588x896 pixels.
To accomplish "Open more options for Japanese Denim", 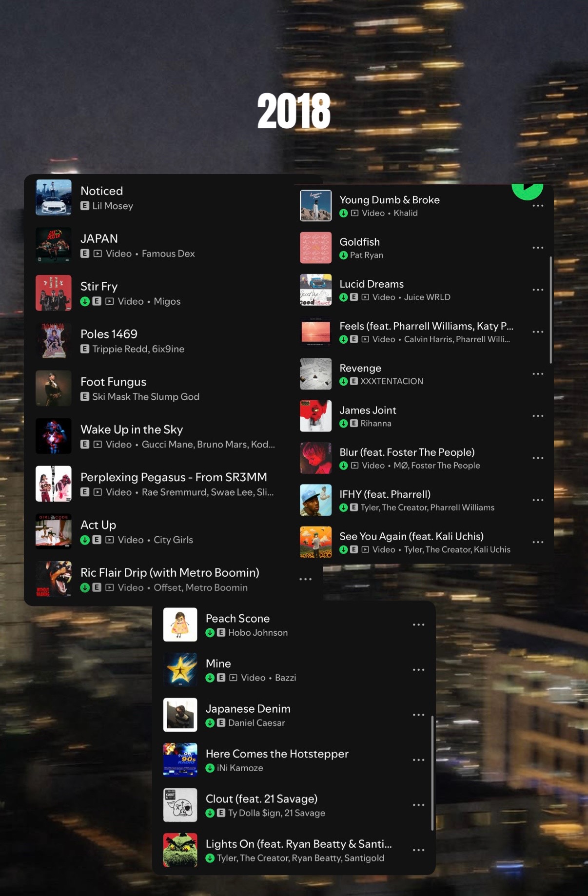I will 418,715.
